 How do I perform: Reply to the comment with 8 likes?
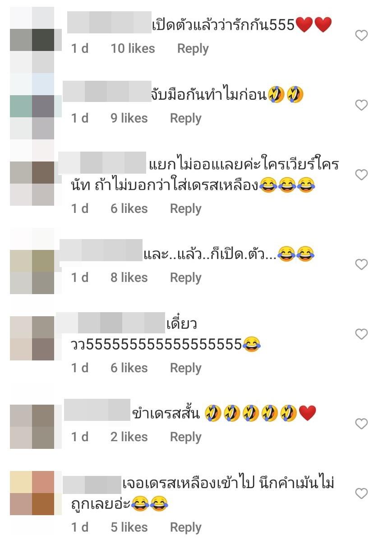[185, 277]
